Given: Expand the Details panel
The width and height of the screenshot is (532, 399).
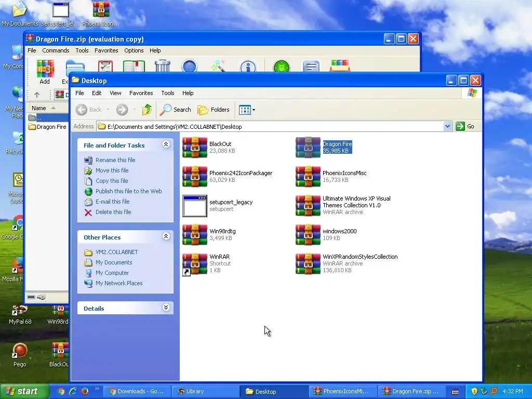Looking at the screenshot, I should (x=166, y=308).
